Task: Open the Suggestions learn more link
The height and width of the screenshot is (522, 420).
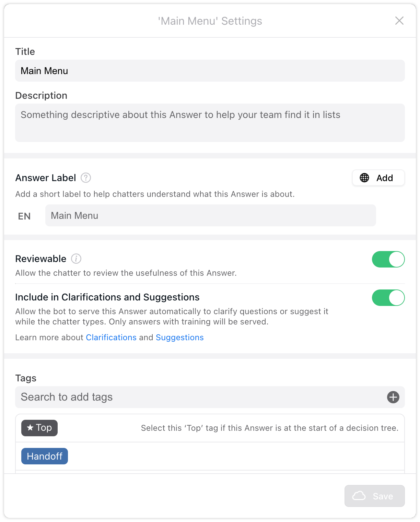Action: click(x=180, y=337)
